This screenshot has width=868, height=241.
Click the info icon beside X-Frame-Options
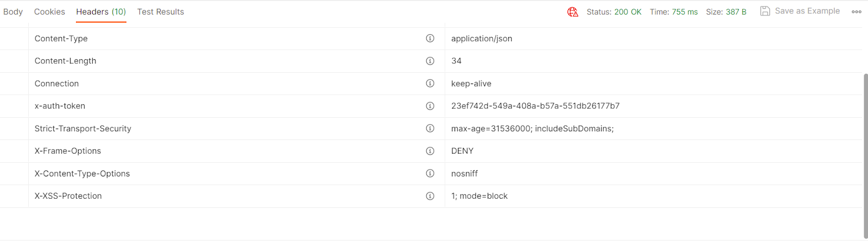coord(430,151)
